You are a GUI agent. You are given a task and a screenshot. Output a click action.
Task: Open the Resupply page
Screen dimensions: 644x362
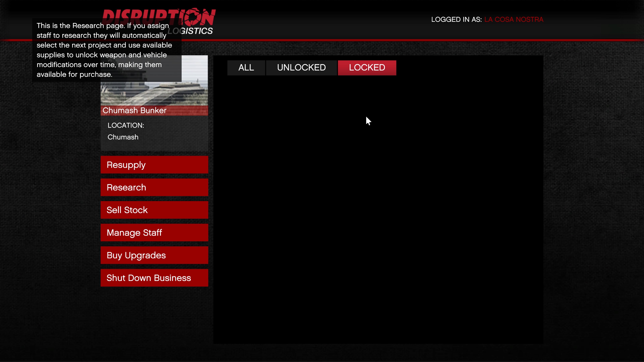point(154,165)
